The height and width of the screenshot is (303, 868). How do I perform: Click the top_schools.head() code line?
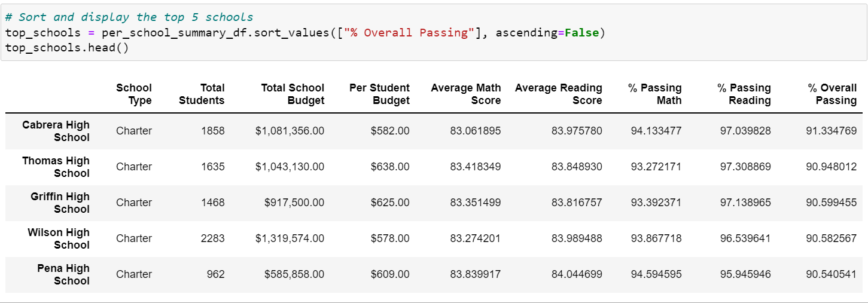66,47
